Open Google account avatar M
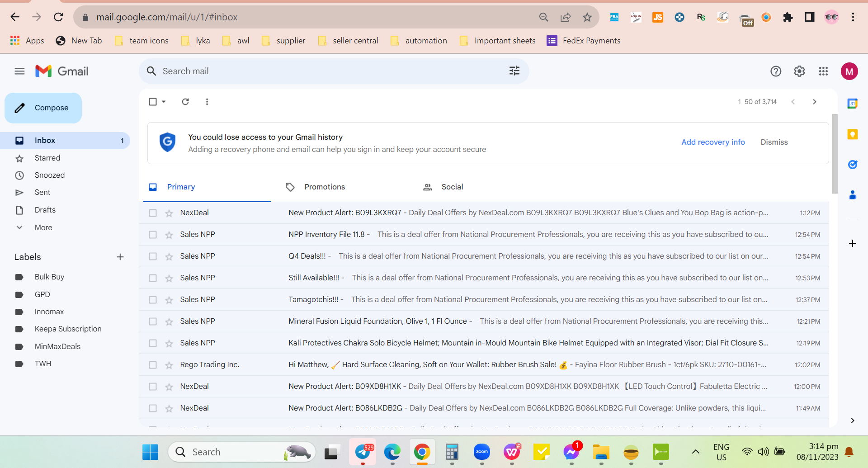This screenshot has width=868, height=468. tap(849, 71)
